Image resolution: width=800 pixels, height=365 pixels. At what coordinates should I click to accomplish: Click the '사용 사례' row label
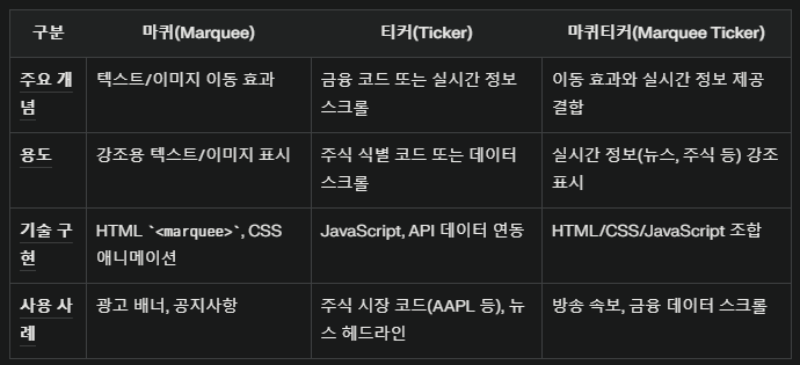pos(48,321)
